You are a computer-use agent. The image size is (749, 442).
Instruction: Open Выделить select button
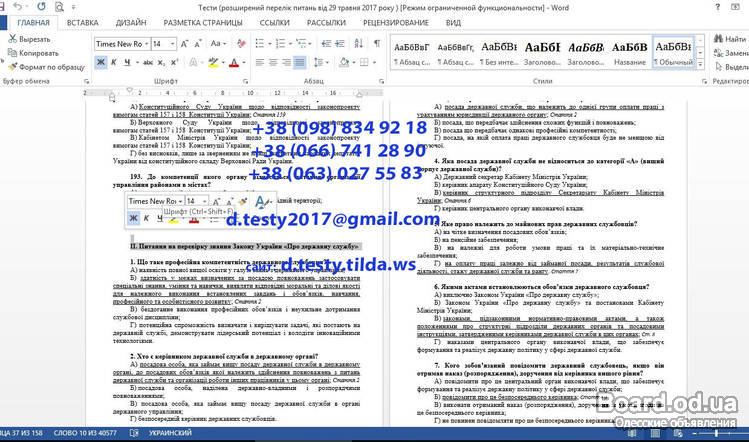pos(731,67)
